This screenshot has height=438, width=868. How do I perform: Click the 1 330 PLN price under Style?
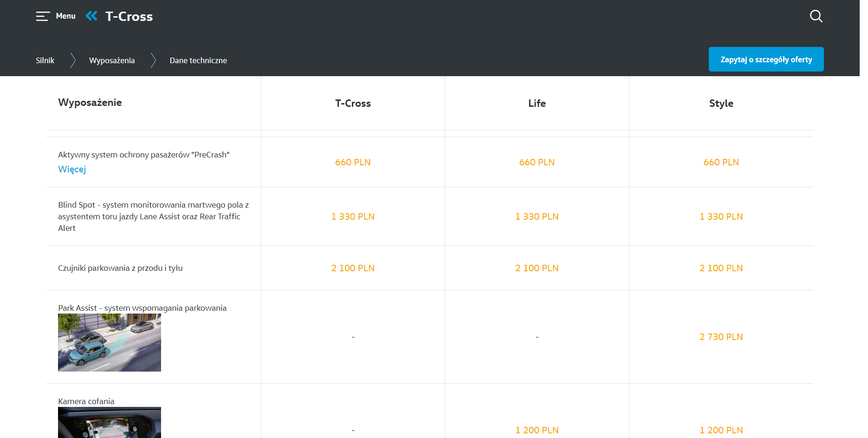(721, 216)
